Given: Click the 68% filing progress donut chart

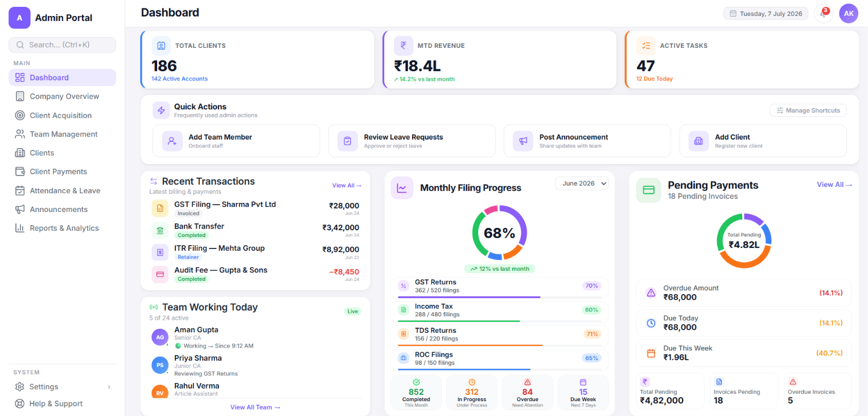Looking at the screenshot, I should [500, 233].
